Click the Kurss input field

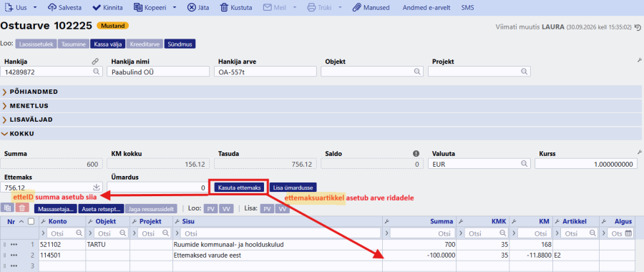click(585, 164)
